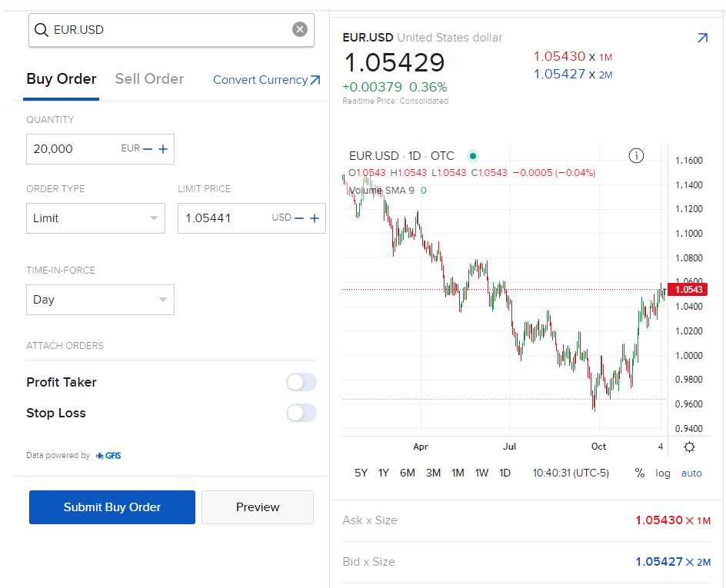Click the chart info icon

(636, 156)
